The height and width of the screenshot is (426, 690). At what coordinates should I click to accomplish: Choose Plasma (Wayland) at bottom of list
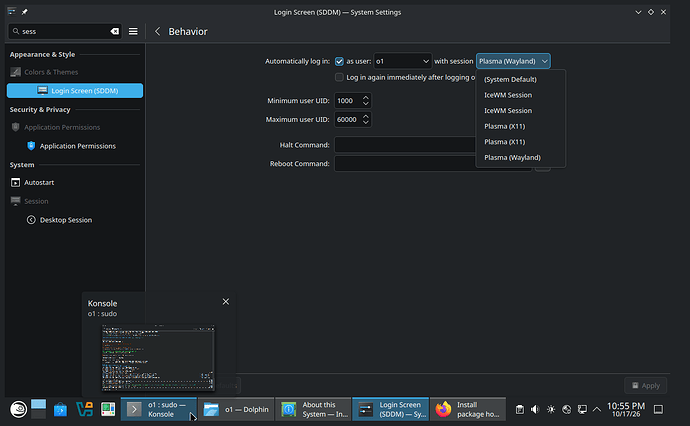[521, 158]
